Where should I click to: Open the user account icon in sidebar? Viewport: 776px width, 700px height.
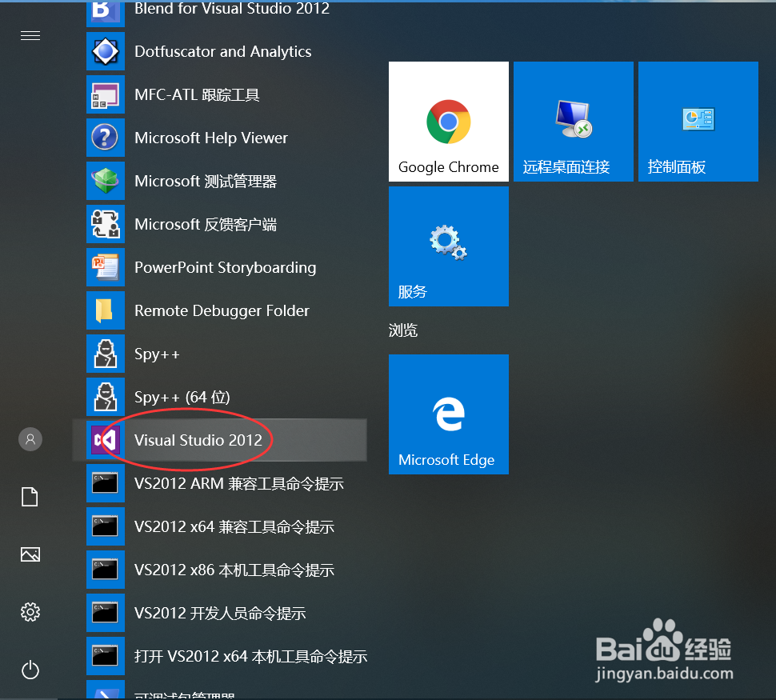[x=30, y=439]
